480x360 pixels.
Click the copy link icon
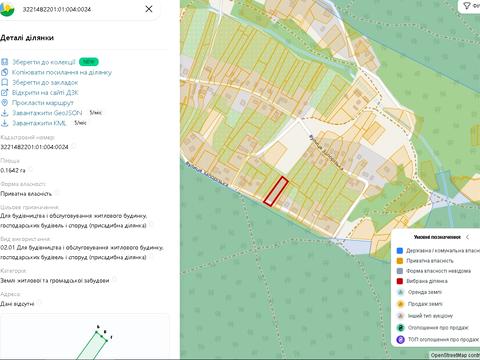point(4,72)
